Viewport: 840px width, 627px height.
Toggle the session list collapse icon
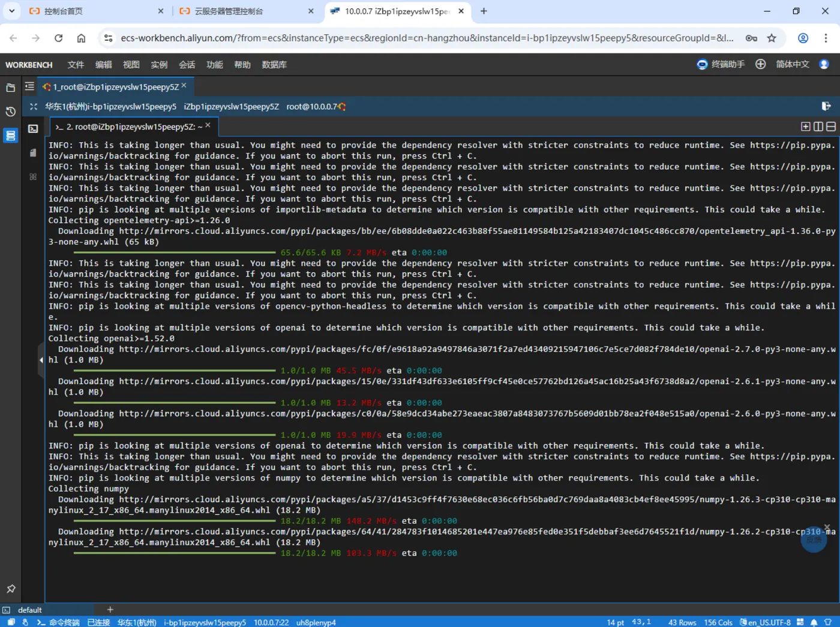tap(29, 87)
